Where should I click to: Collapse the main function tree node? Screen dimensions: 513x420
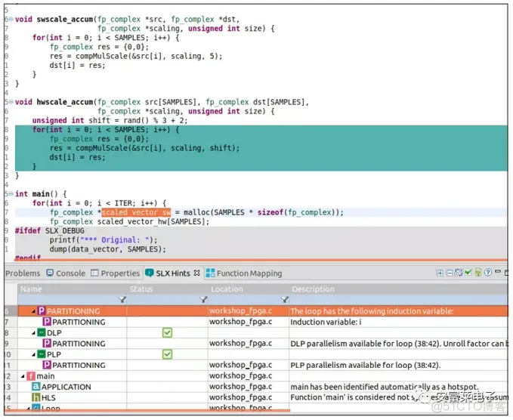pyautogui.click(x=23, y=376)
